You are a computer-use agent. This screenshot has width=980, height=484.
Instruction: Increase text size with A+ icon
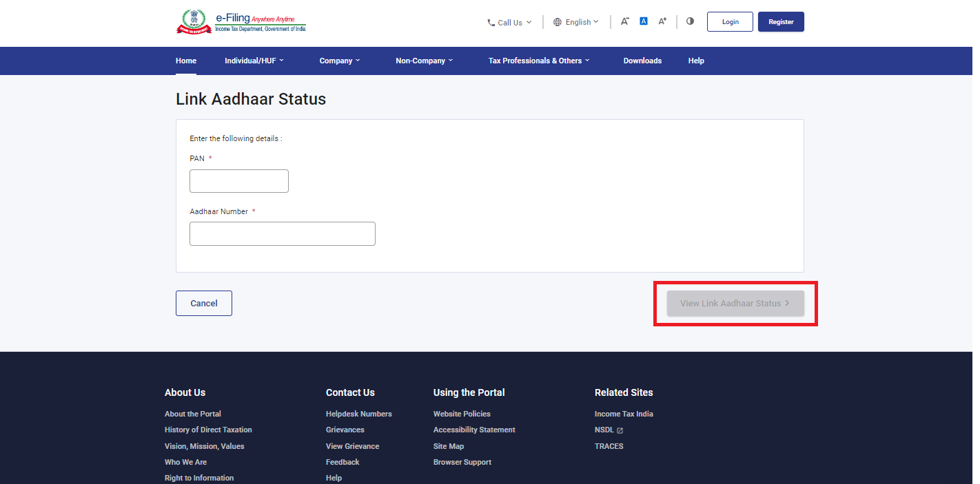tap(662, 21)
